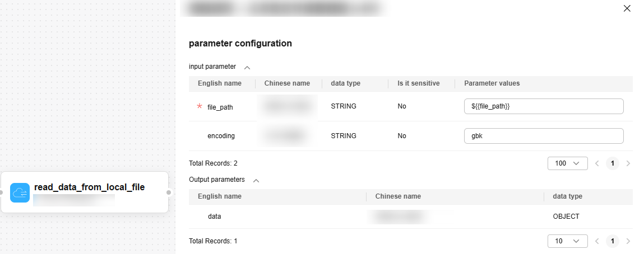The height and width of the screenshot is (254, 644).
Task: Collapse the input parameter section
Action: pyautogui.click(x=247, y=67)
